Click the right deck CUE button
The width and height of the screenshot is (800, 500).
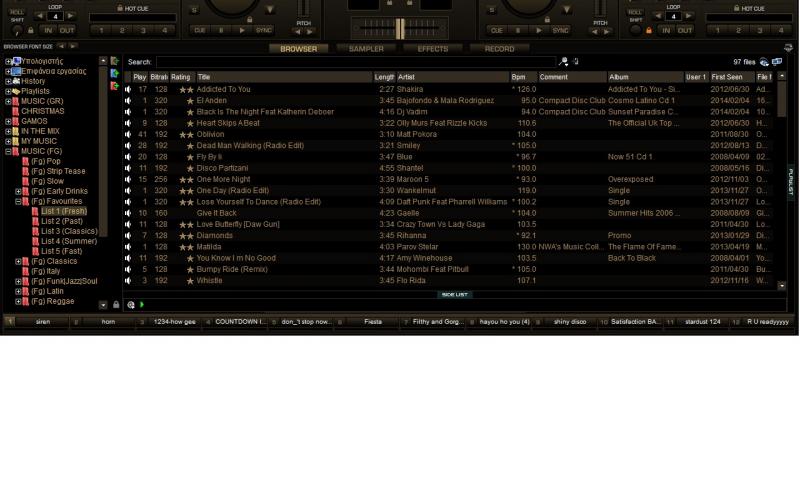pos(496,31)
